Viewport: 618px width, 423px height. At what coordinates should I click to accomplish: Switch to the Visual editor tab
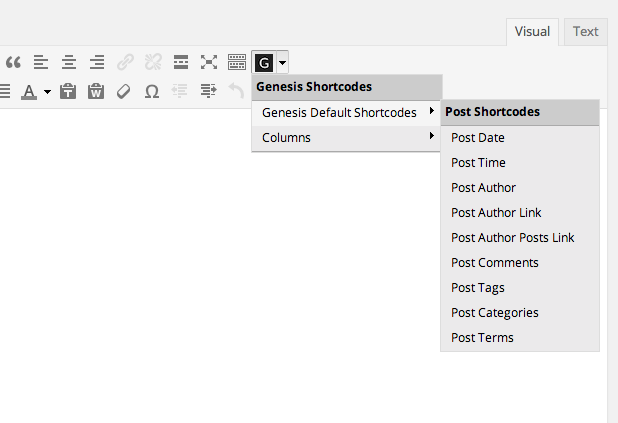tap(532, 32)
